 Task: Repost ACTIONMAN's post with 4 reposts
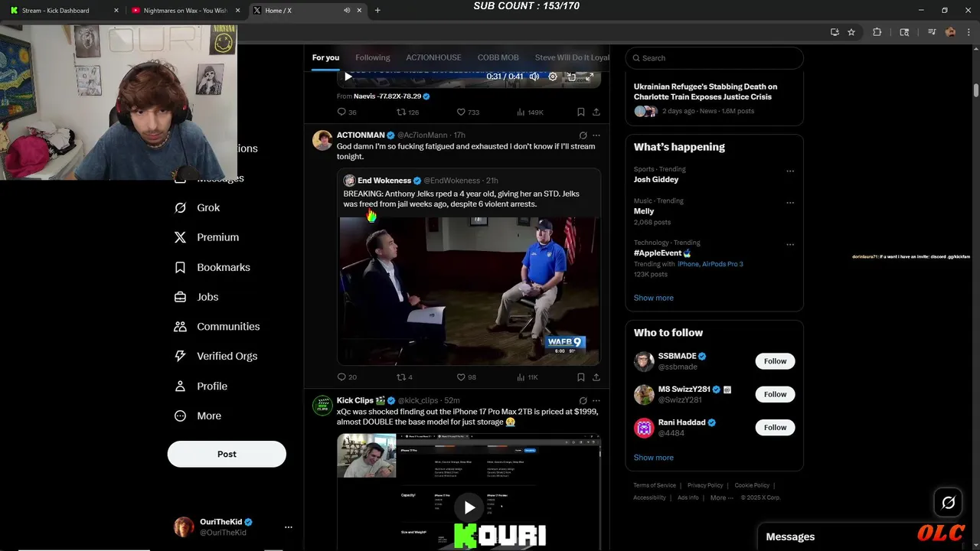click(404, 377)
